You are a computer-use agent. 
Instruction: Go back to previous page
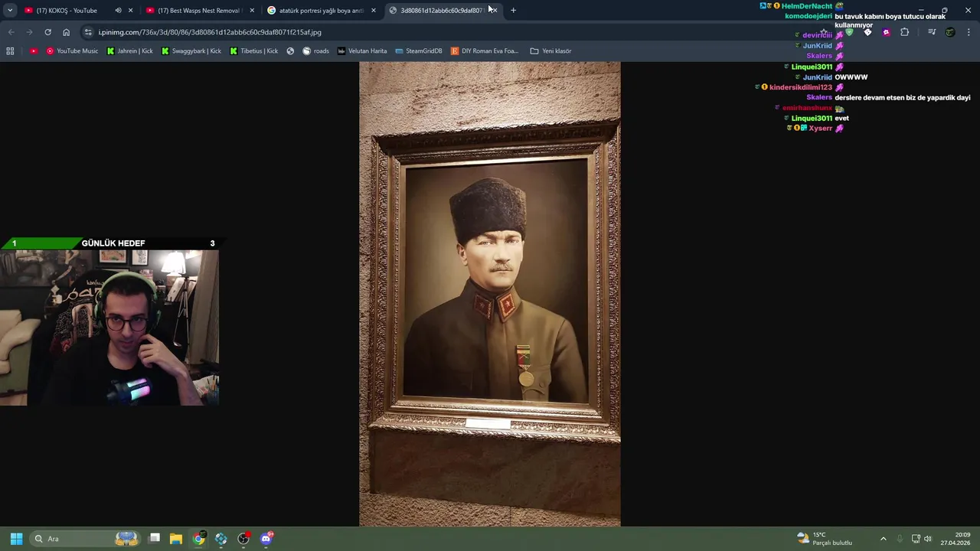coord(11,32)
